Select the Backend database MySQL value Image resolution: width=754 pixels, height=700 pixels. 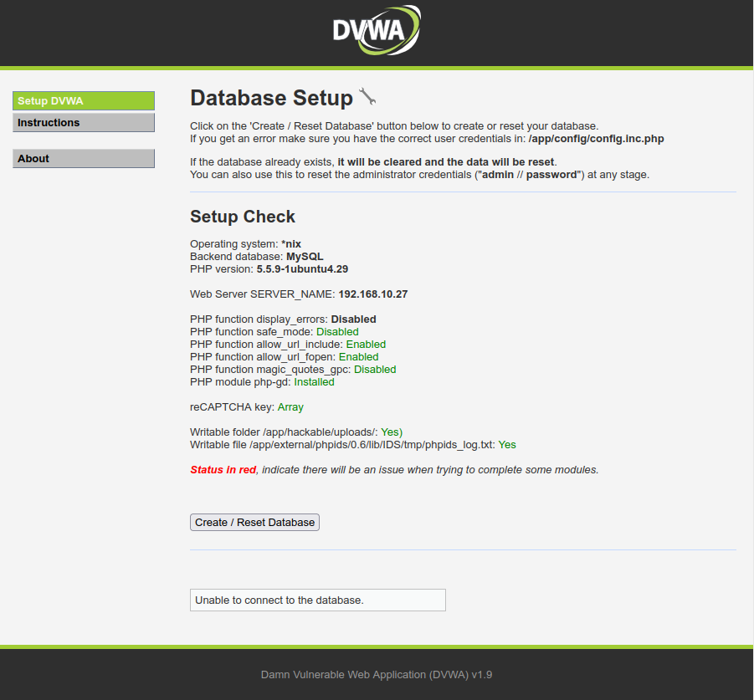[x=305, y=257]
